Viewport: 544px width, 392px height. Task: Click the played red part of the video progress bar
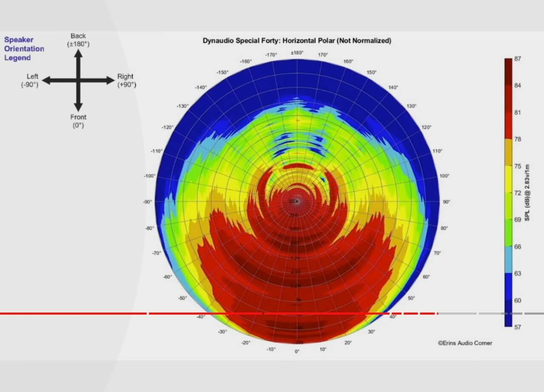click(x=218, y=314)
